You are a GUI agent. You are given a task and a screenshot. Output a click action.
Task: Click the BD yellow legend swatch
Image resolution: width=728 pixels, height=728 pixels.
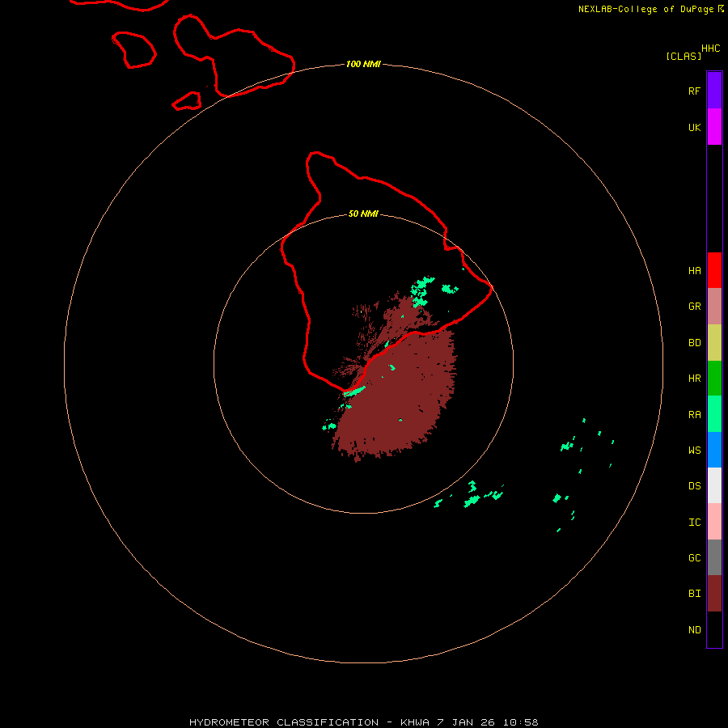[714, 343]
